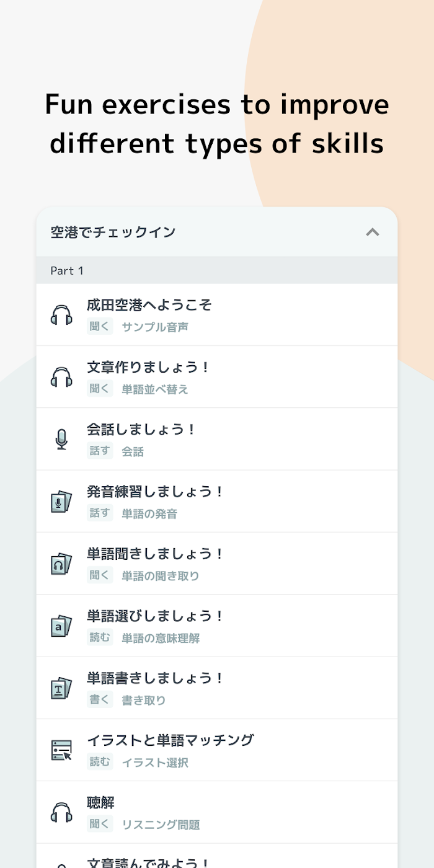Select the 読む tag next to 単語の意味理解
434x868 pixels.
pos(100,637)
